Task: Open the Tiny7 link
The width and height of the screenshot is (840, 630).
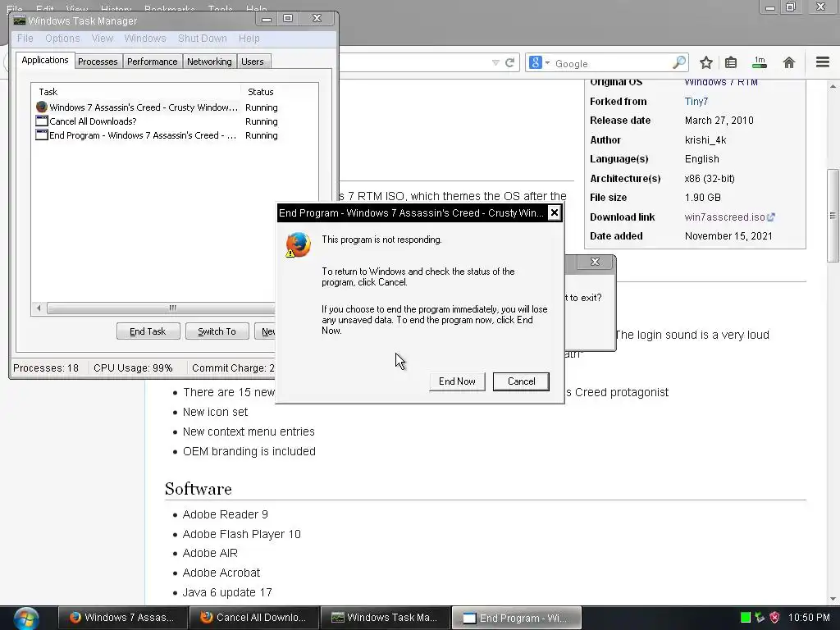Action: [x=696, y=101]
